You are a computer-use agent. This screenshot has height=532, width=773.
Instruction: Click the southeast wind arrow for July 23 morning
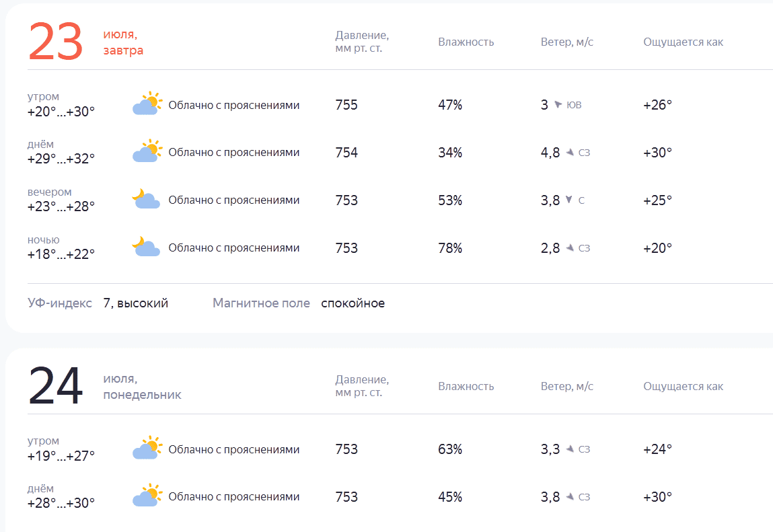tap(558, 105)
